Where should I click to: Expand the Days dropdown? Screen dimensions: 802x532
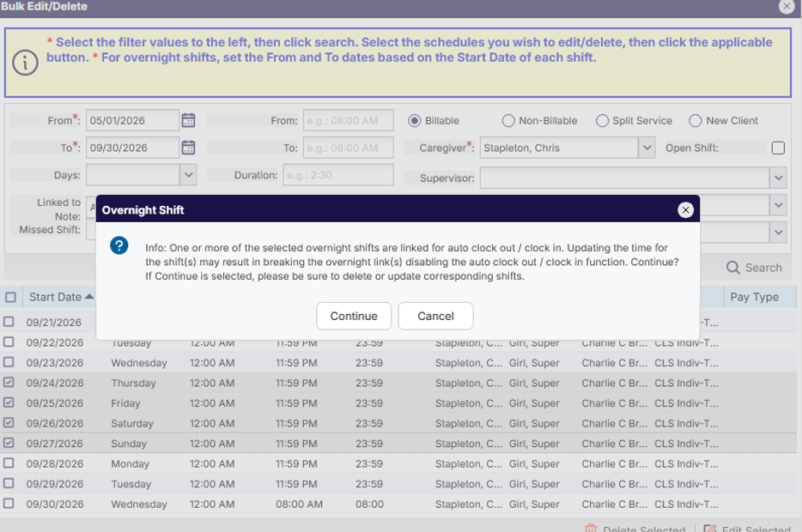coord(188,175)
